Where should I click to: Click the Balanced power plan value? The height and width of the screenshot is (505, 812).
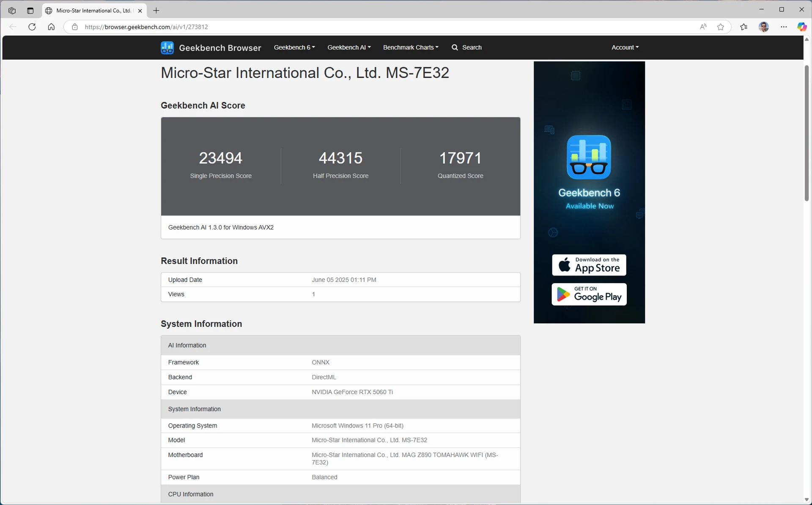[324, 477]
